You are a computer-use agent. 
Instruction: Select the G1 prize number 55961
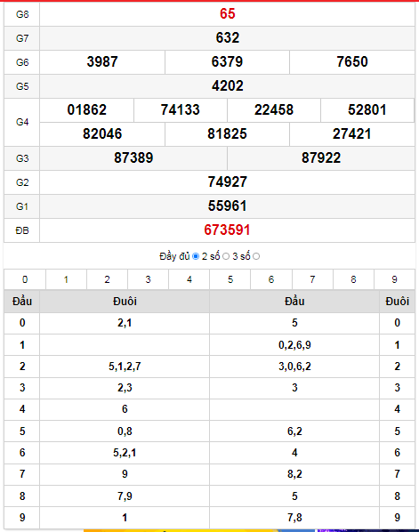point(227,206)
